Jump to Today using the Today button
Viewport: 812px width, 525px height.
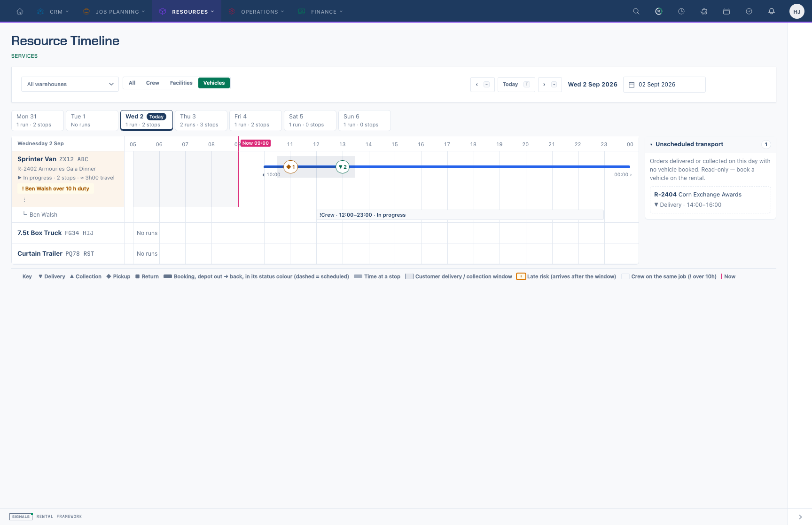point(516,85)
